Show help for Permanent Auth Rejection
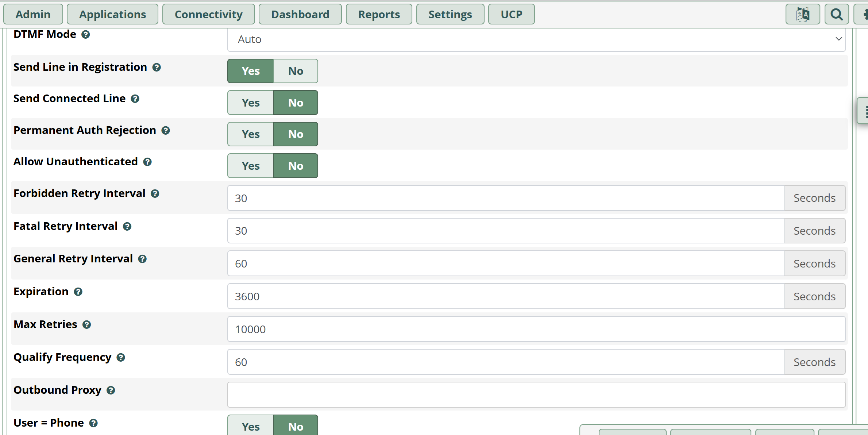The image size is (868, 435). [x=166, y=131]
